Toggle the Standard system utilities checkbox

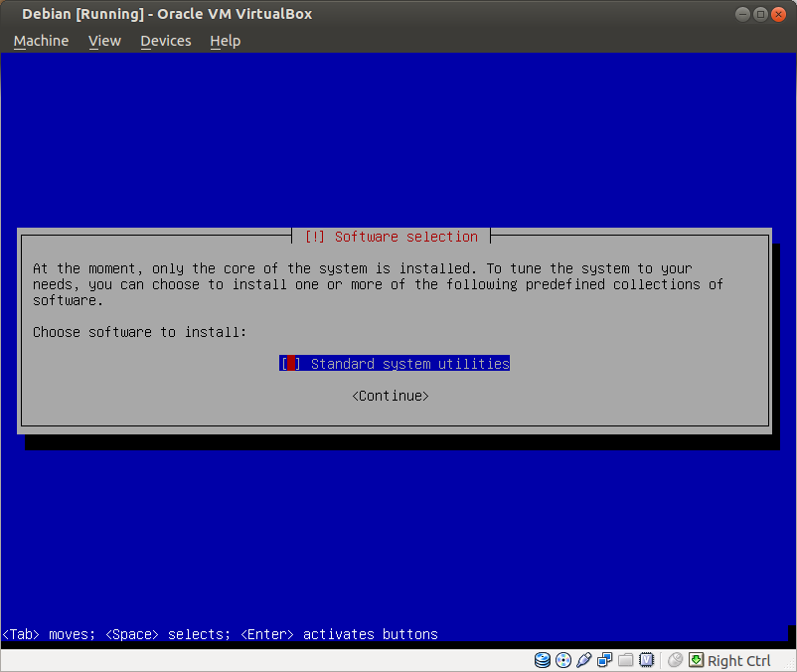pos(290,364)
